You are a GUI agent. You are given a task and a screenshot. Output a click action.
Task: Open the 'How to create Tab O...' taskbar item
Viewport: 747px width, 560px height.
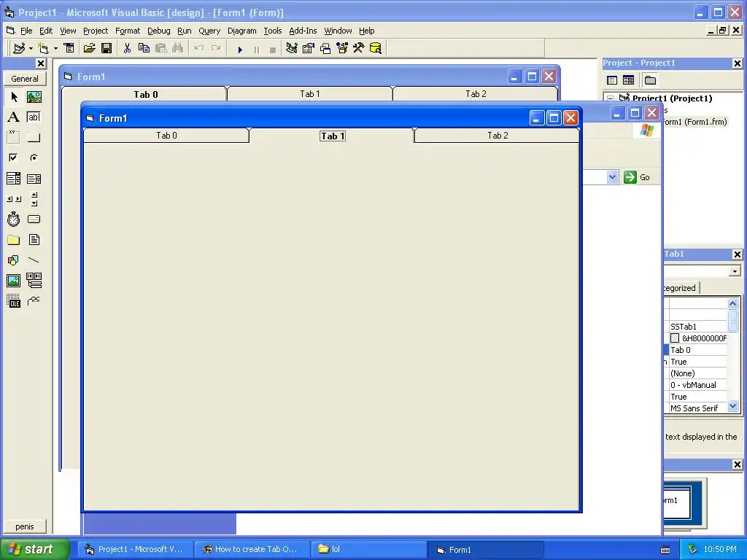[252, 549]
